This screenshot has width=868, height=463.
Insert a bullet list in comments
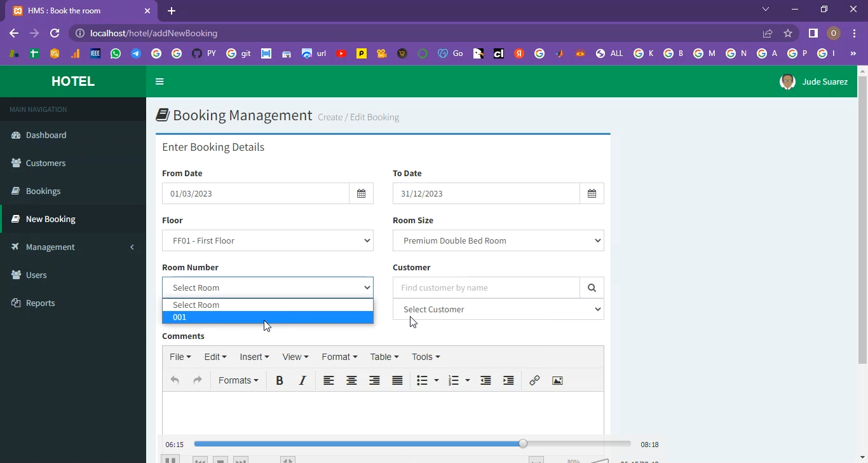pyautogui.click(x=422, y=380)
